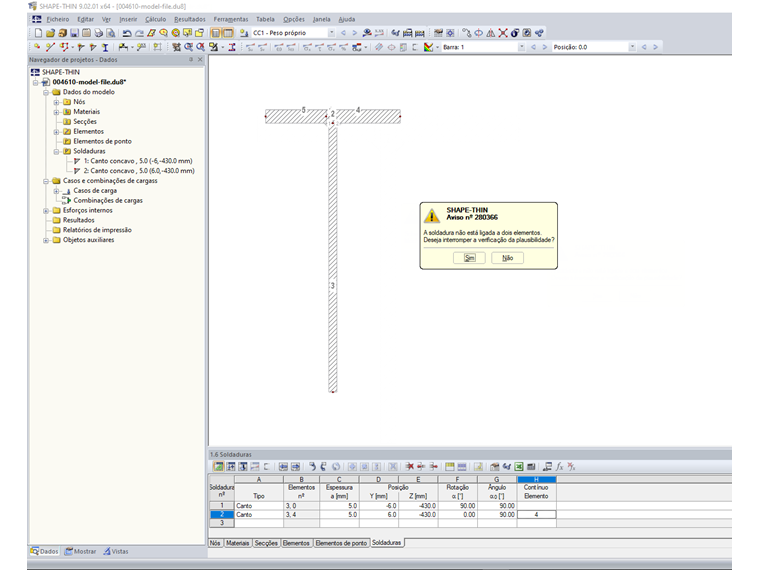
Task: Open the Resultados menu
Action: point(190,19)
